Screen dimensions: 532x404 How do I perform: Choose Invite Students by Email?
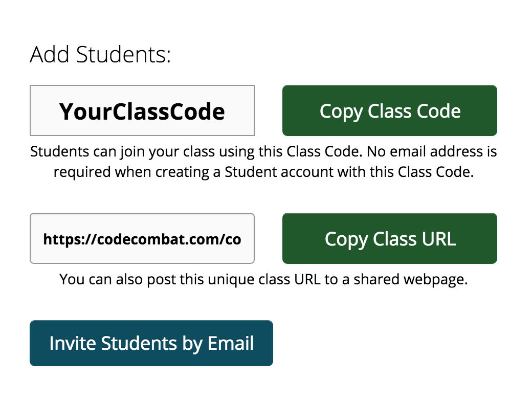pos(151,343)
